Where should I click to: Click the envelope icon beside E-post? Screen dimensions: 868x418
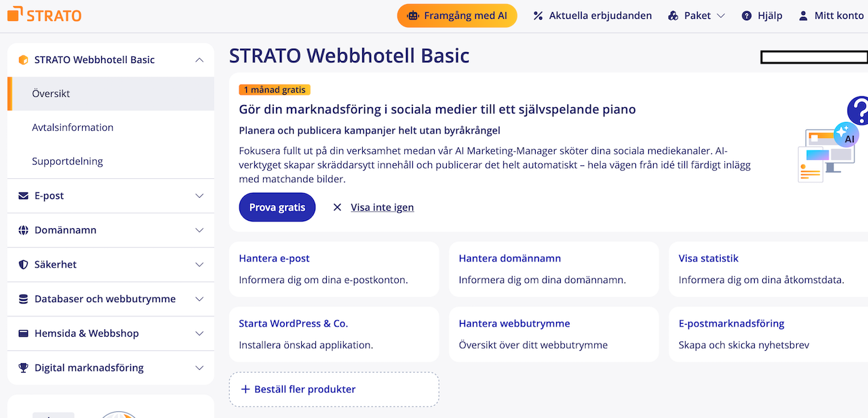coord(23,196)
